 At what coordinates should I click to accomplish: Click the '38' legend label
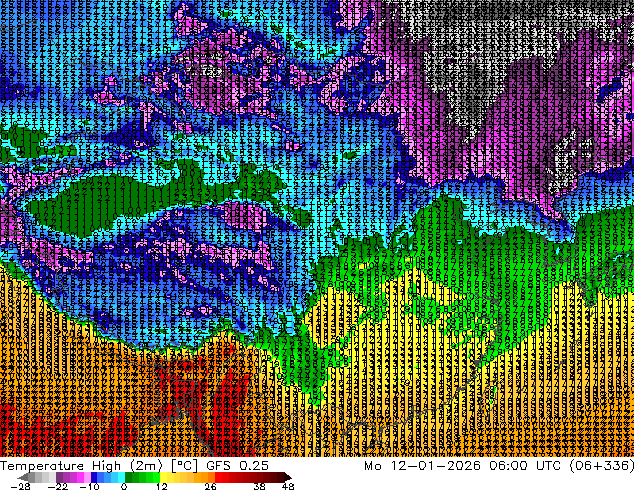coord(259,486)
